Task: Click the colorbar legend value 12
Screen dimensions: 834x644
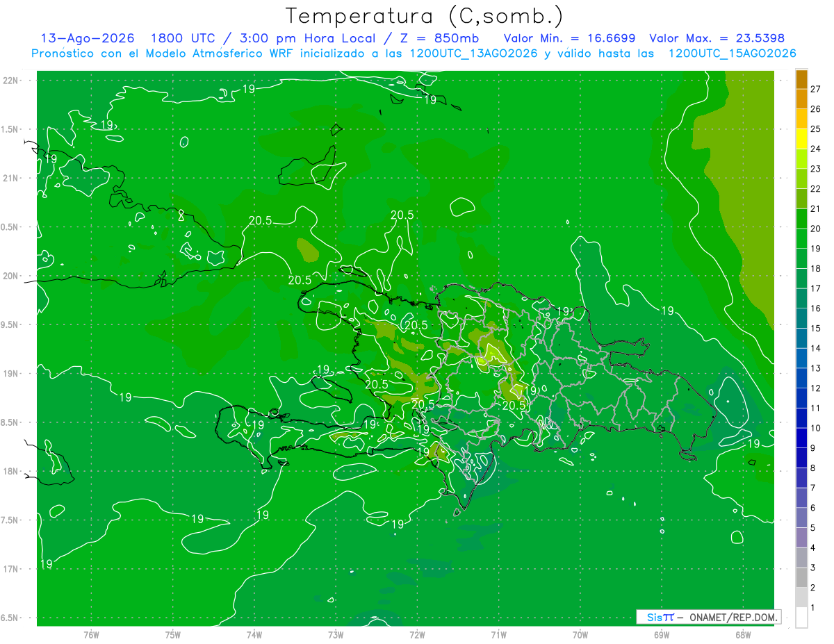Action: click(x=816, y=388)
